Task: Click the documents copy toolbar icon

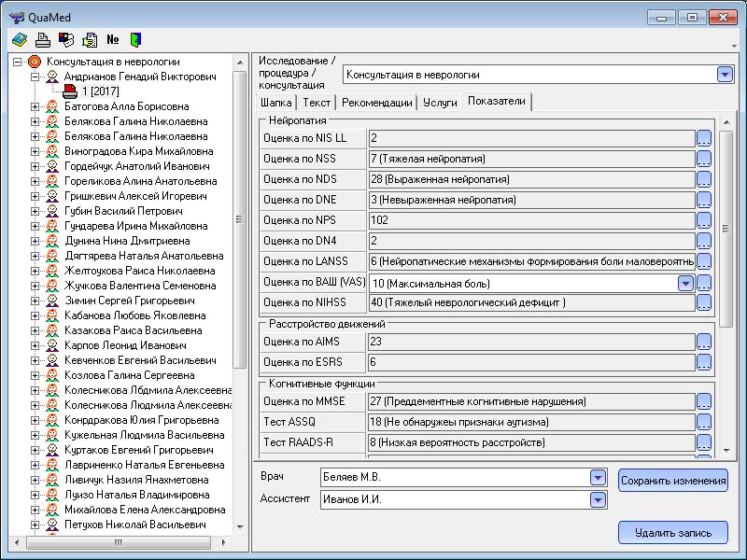Action: click(x=90, y=39)
